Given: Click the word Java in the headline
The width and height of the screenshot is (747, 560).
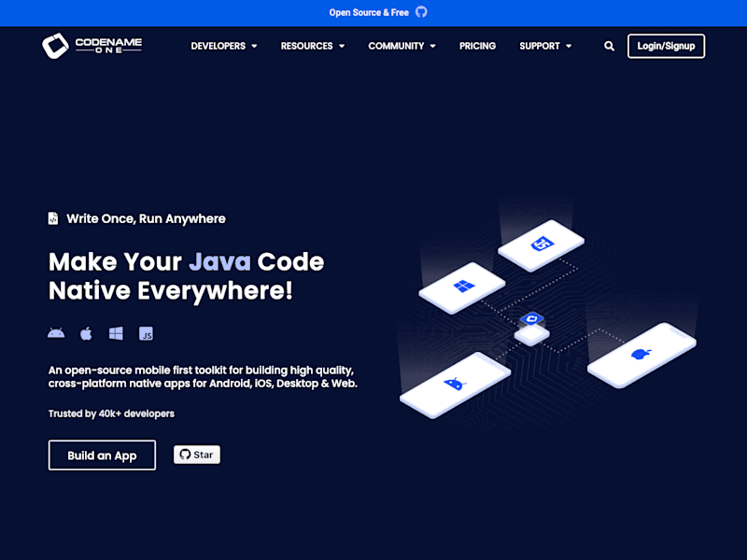Looking at the screenshot, I should pyautogui.click(x=219, y=261).
